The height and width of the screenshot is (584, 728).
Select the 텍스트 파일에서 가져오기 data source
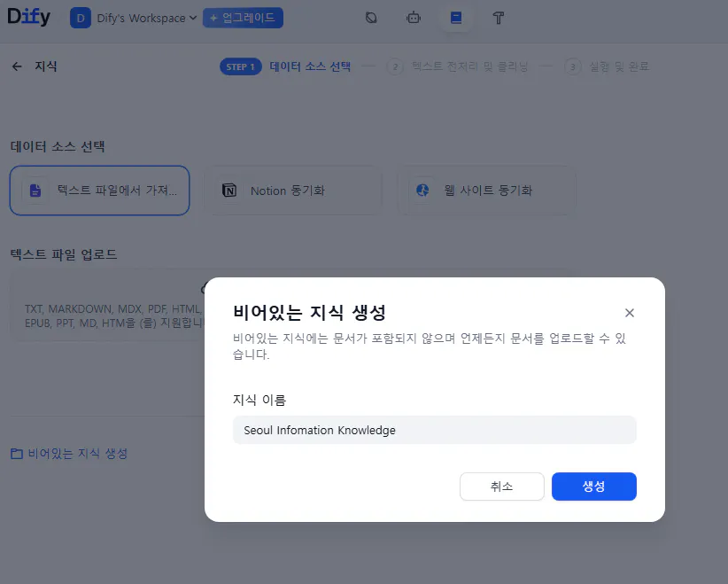[x=99, y=190]
